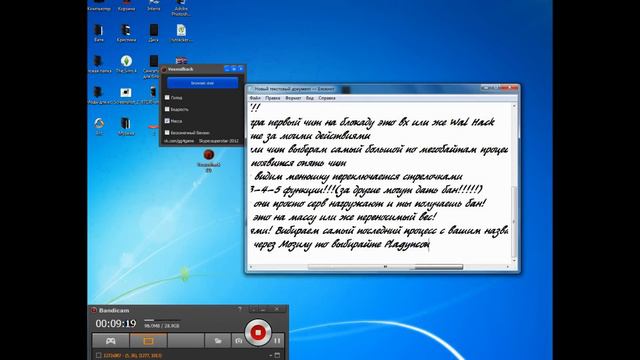Open Справка menu in Notepad

327,98
